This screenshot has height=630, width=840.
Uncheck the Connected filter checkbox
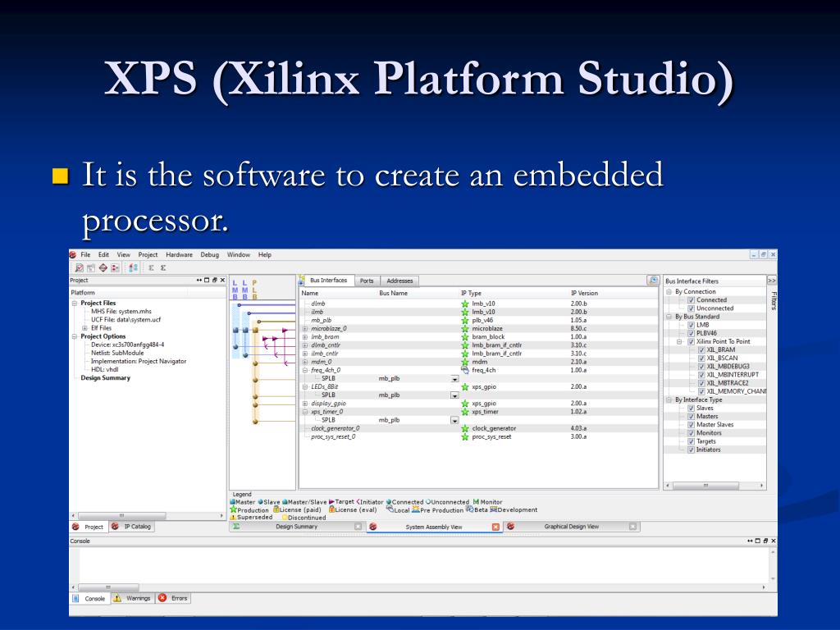(x=691, y=300)
